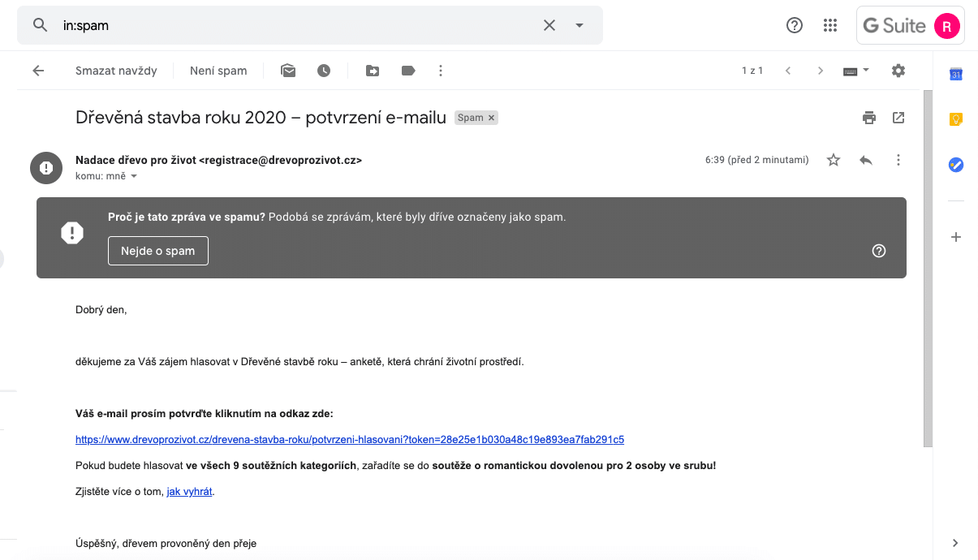
Task: Open Google Calendar side panel icon
Action: [956, 75]
